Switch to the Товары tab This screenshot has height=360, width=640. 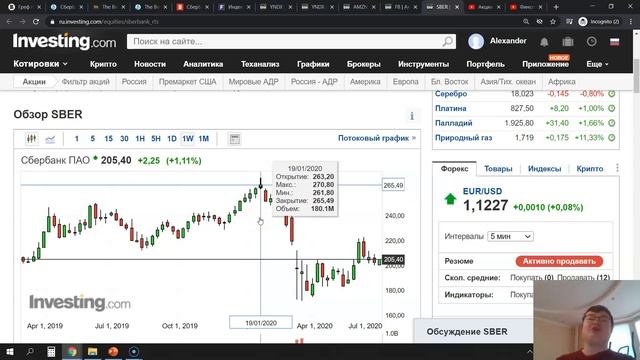(498, 169)
